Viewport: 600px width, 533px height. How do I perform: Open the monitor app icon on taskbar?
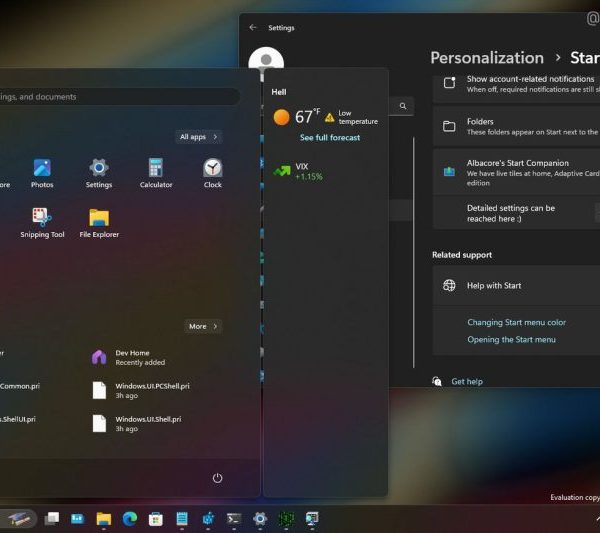(312, 519)
